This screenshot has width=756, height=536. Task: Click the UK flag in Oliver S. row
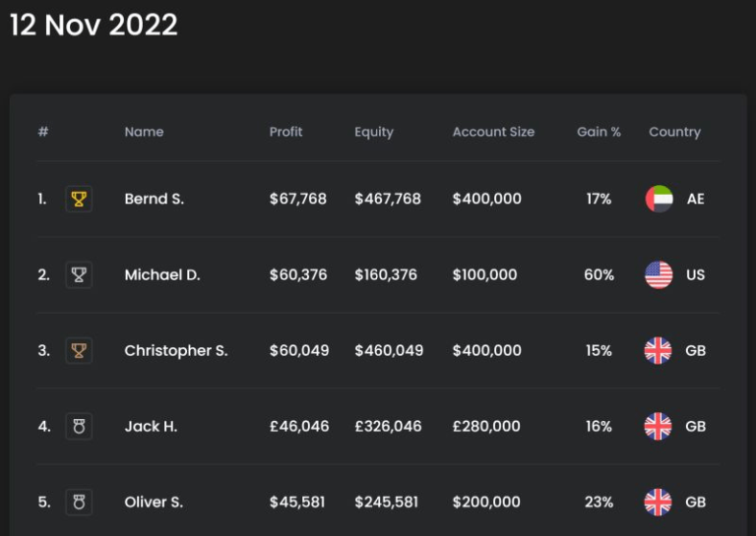point(659,503)
